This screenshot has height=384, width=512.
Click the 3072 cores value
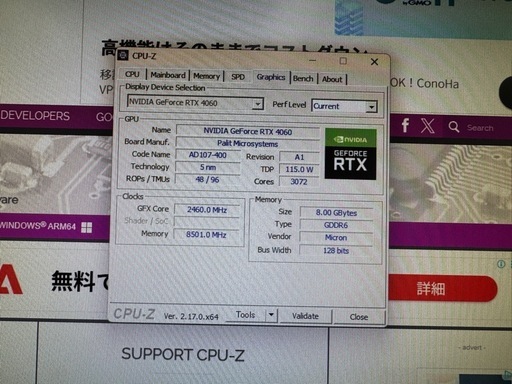tap(299, 182)
